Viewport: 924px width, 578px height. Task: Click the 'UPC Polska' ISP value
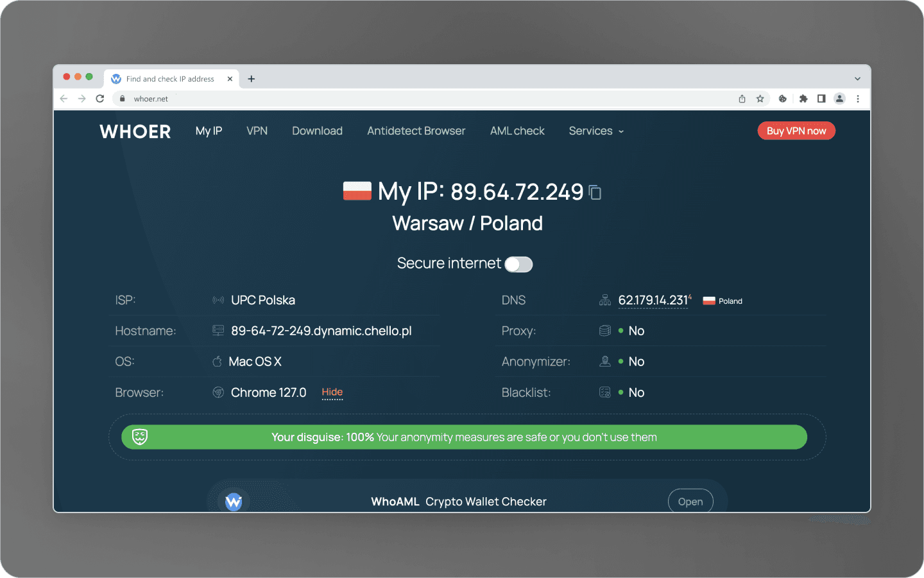[x=263, y=300]
